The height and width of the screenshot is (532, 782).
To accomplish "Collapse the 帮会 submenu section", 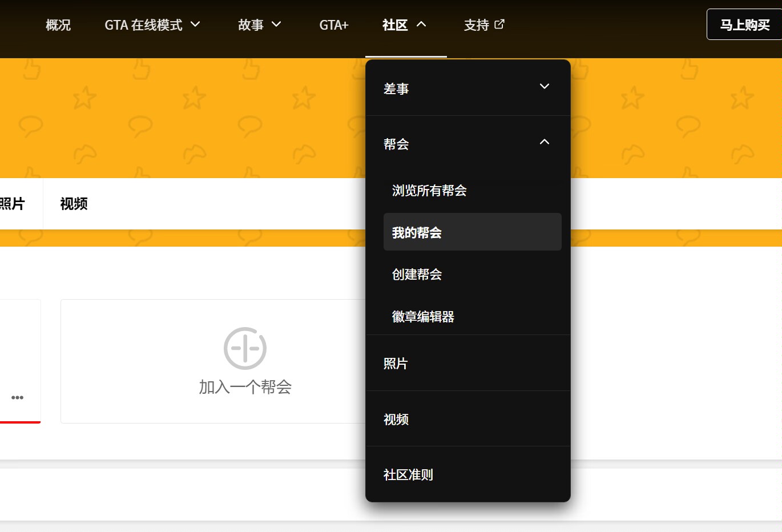I will click(x=468, y=143).
